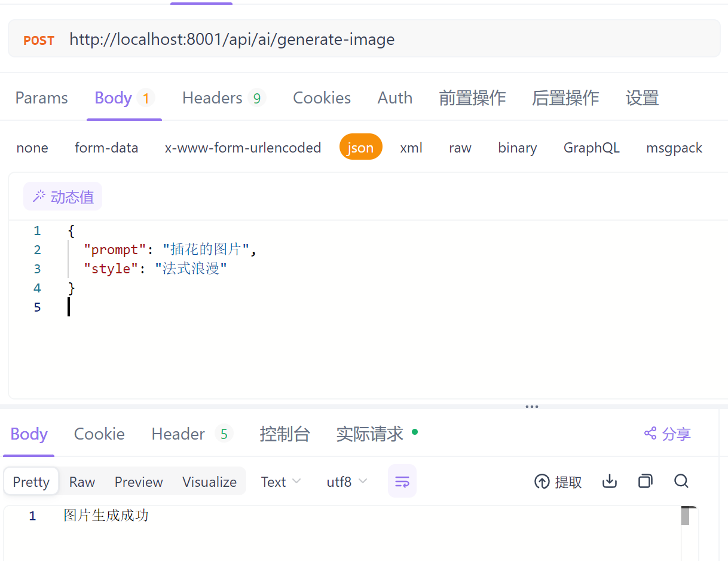728x561 pixels.
Task: Open the 动态值 dynamic value inserter
Action: (62, 196)
